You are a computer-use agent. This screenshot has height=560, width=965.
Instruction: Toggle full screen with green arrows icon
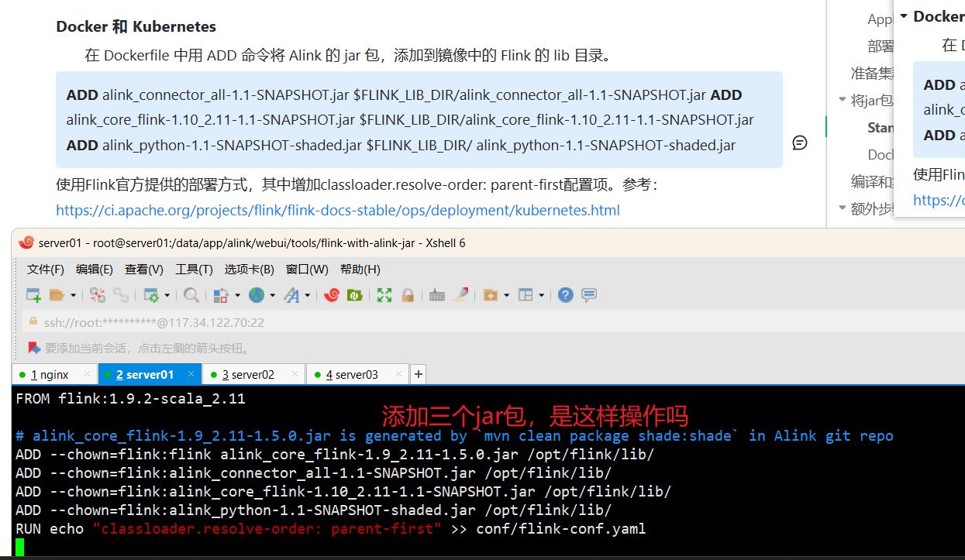point(384,295)
